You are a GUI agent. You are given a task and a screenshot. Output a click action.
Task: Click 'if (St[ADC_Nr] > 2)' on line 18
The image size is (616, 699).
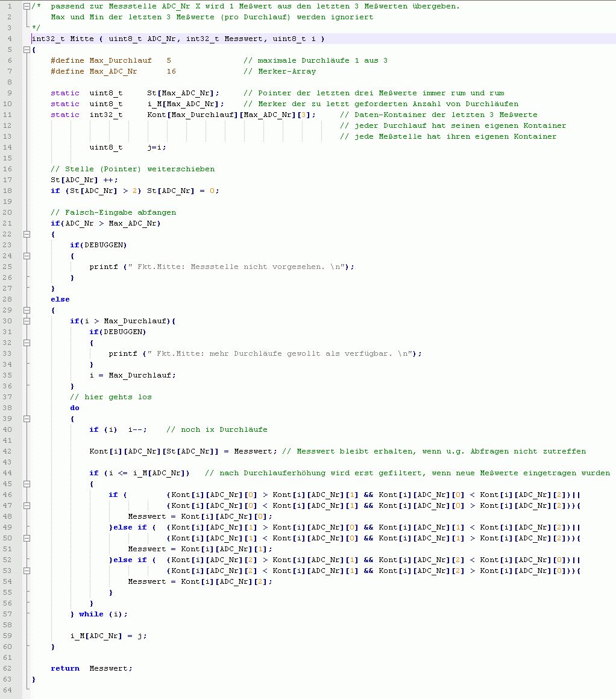point(96,191)
